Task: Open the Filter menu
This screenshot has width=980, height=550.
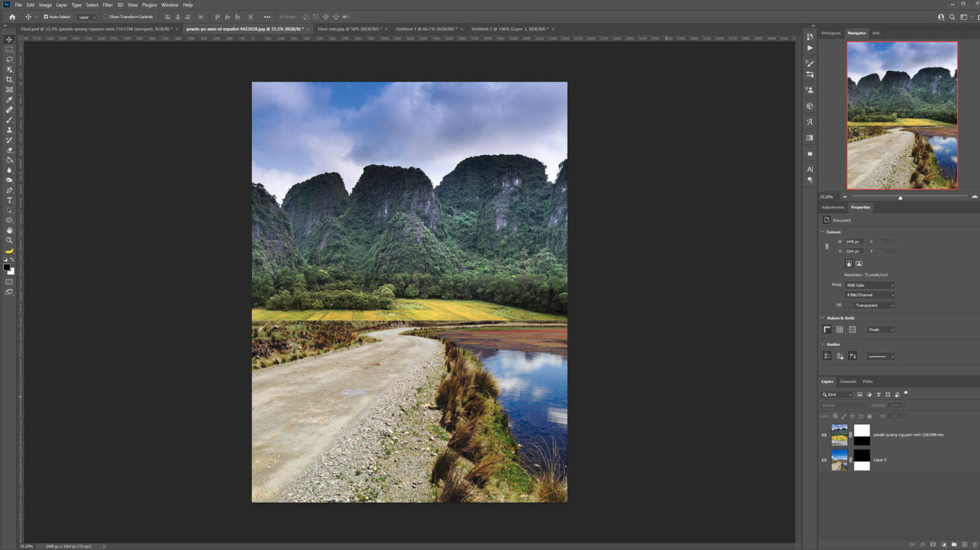Action: 107,4
